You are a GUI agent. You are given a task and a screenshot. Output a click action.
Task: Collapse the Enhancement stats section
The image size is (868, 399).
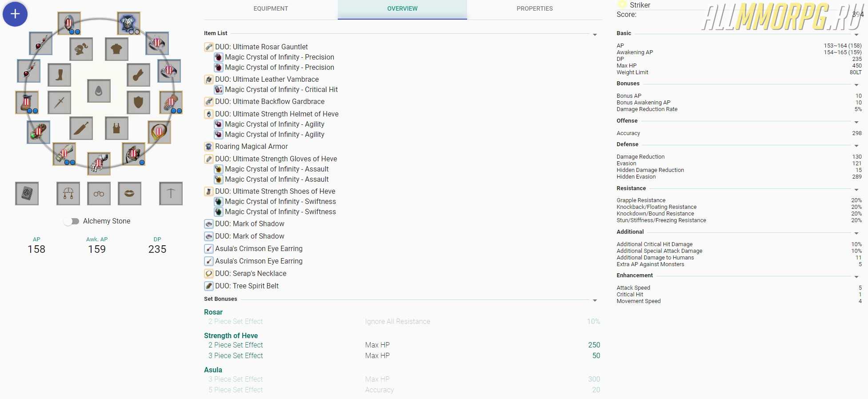coord(856,277)
